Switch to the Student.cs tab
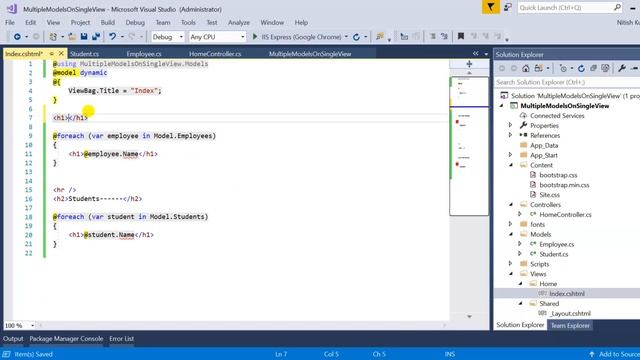640x360 pixels. [x=84, y=53]
